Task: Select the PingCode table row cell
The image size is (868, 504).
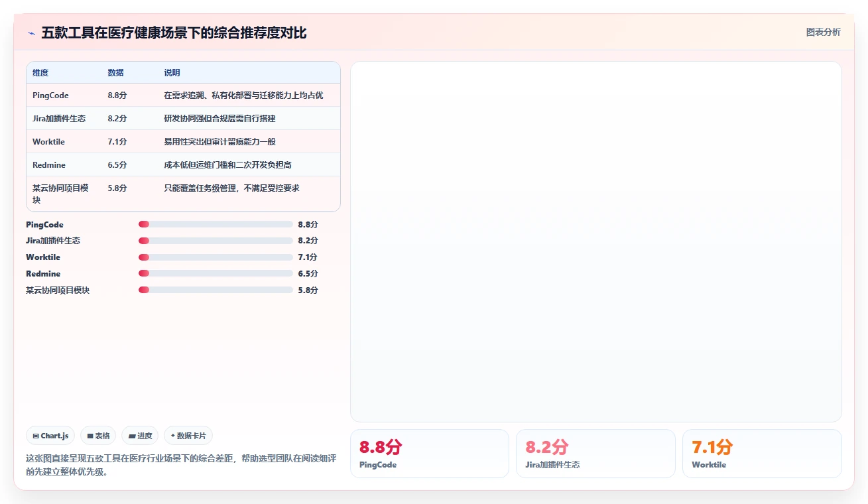Action: point(50,95)
